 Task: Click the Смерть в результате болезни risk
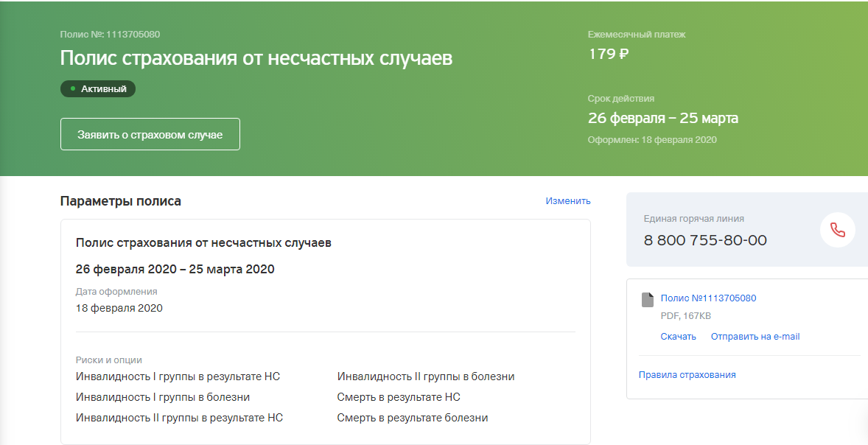pos(412,418)
